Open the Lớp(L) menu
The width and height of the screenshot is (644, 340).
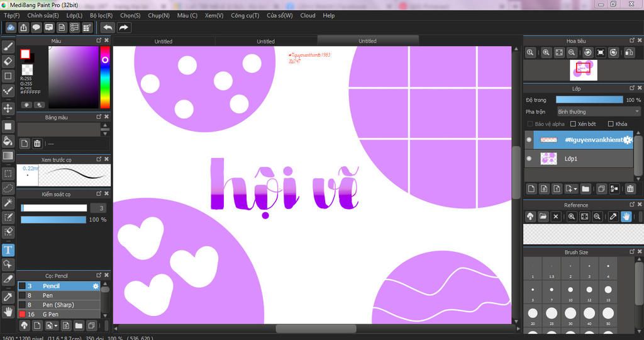pos(74,15)
